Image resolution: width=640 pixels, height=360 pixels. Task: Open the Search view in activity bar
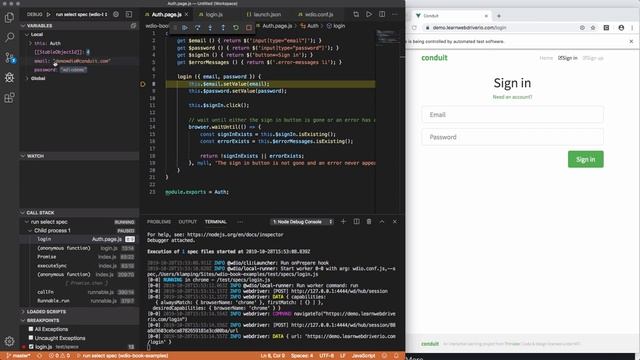click(9, 37)
